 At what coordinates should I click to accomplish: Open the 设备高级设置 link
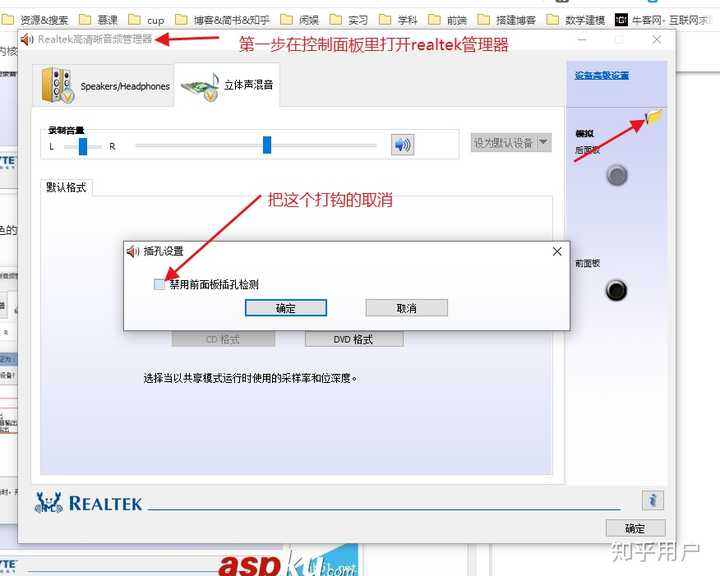pos(602,76)
